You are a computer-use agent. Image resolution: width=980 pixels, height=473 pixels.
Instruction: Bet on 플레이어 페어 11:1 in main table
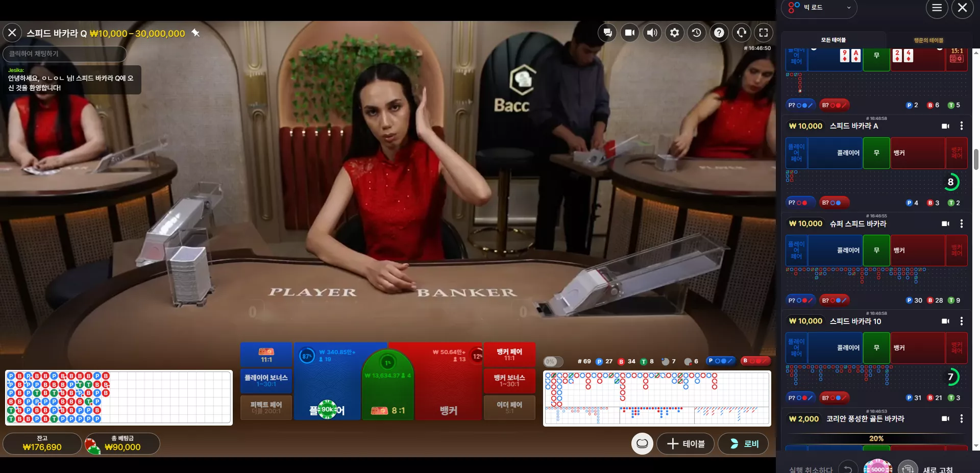click(266, 355)
